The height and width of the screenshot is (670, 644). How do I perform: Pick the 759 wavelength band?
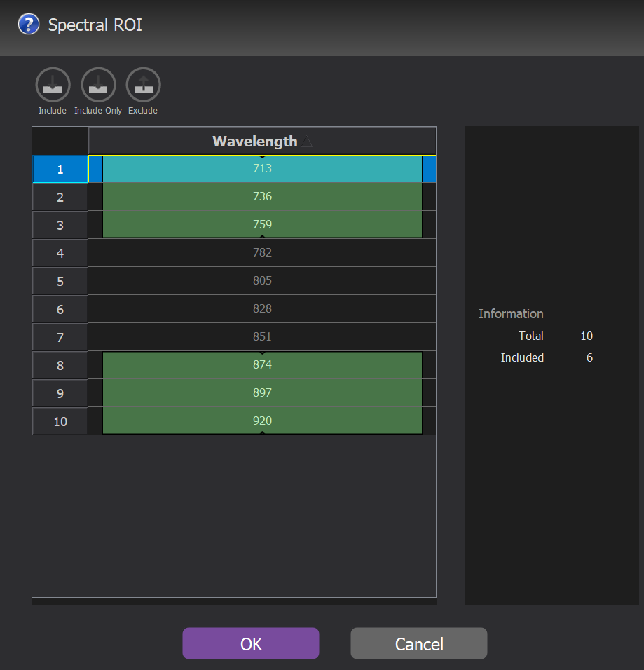pyautogui.click(x=262, y=225)
